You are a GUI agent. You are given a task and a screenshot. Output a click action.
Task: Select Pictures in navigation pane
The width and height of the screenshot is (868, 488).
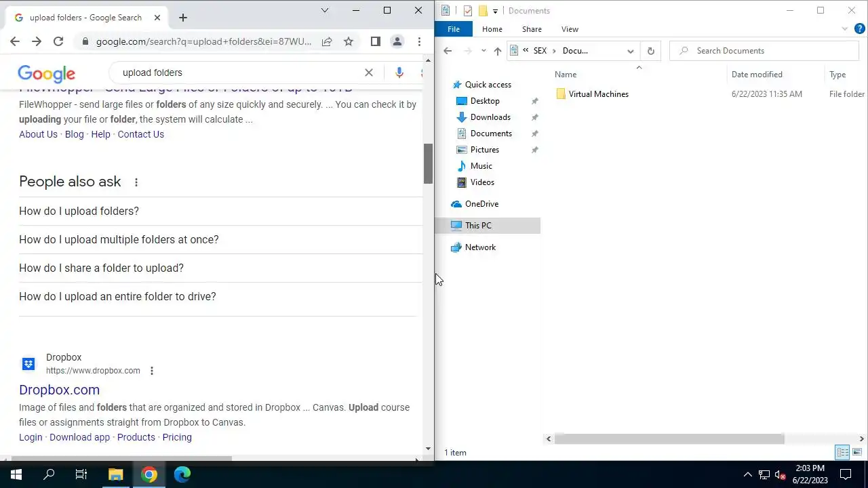485,150
